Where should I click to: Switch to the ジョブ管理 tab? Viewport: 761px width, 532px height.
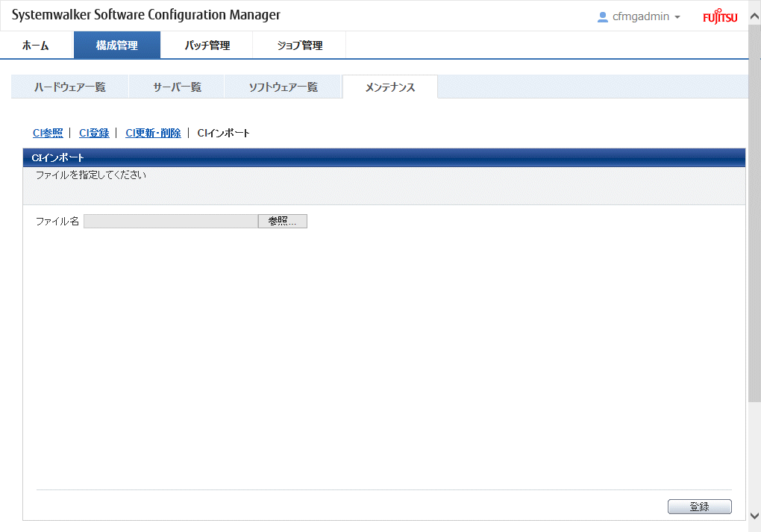299,46
